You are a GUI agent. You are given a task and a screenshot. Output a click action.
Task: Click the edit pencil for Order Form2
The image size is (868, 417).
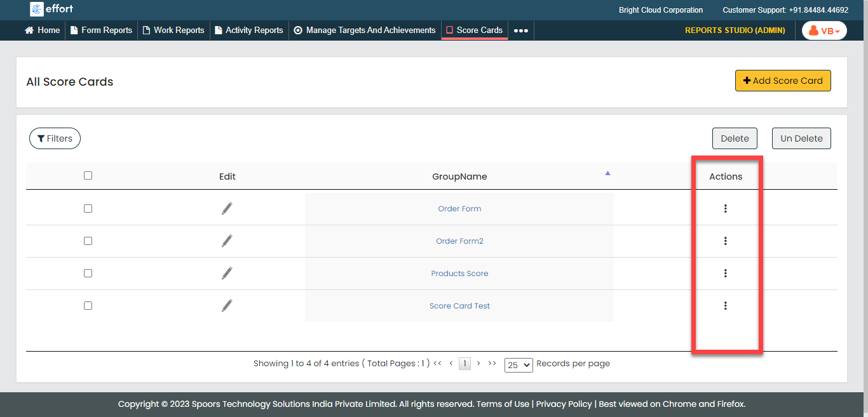(x=227, y=241)
